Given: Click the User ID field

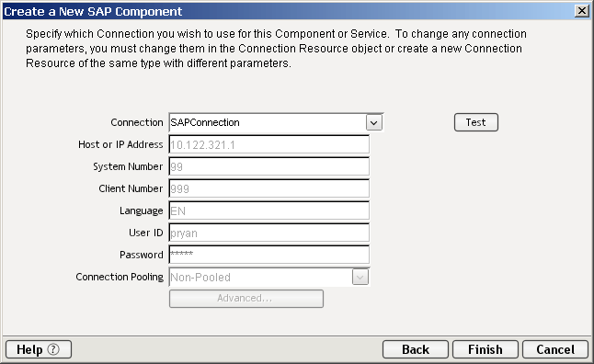Looking at the screenshot, I should pyautogui.click(x=269, y=233).
